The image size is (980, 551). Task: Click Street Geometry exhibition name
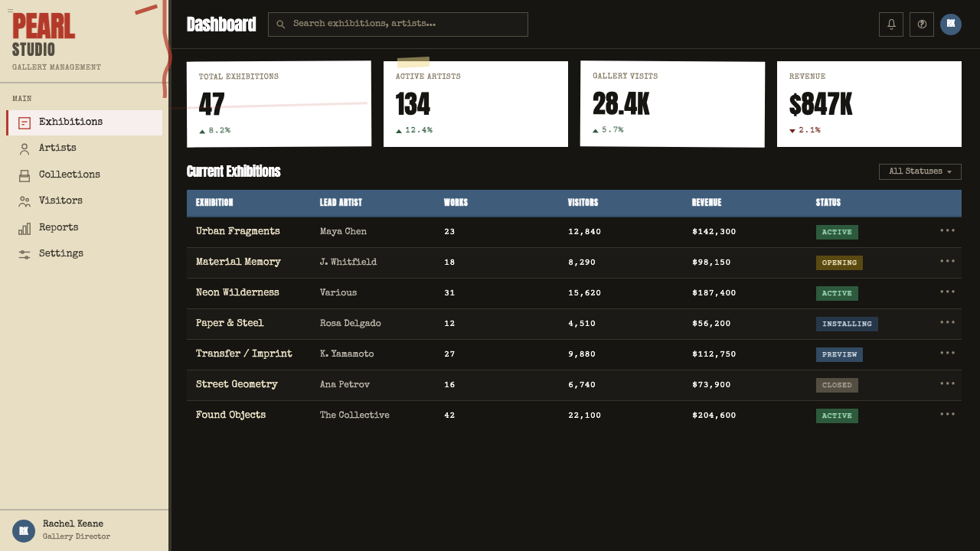[x=237, y=384]
